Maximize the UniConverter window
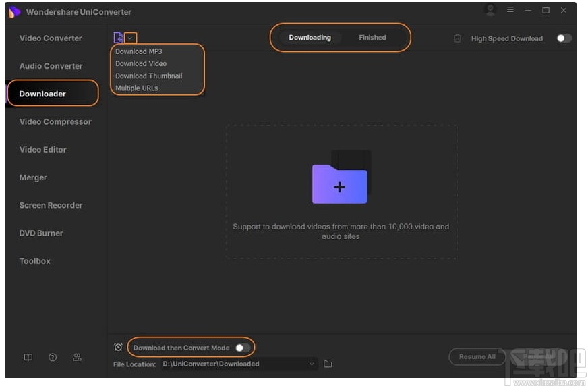Image resolution: width=588 pixels, height=386 pixels. click(546, 11)
